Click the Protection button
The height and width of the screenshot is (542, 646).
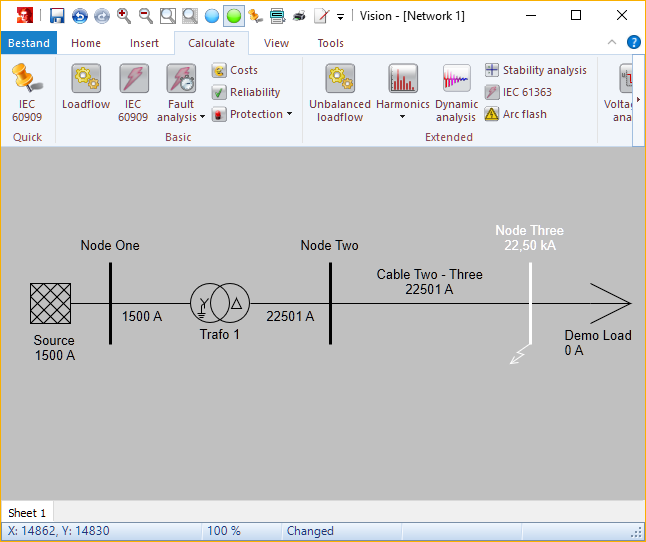tap(248, 114)
